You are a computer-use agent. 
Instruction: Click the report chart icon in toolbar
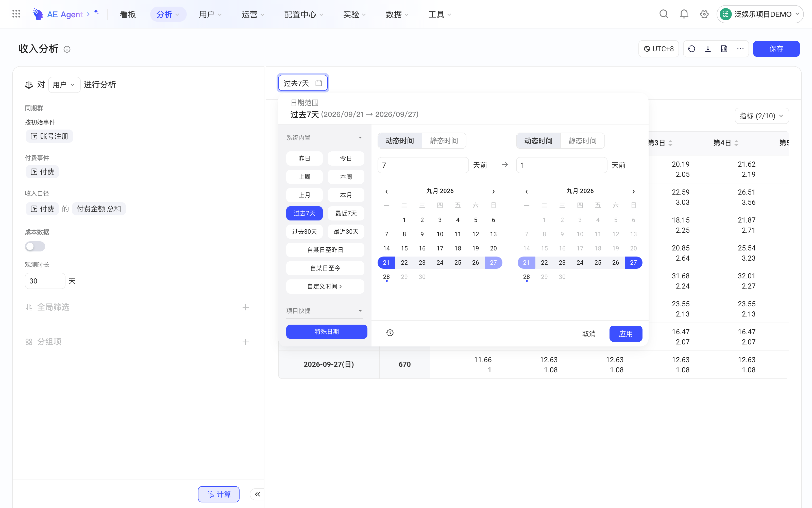724,49
